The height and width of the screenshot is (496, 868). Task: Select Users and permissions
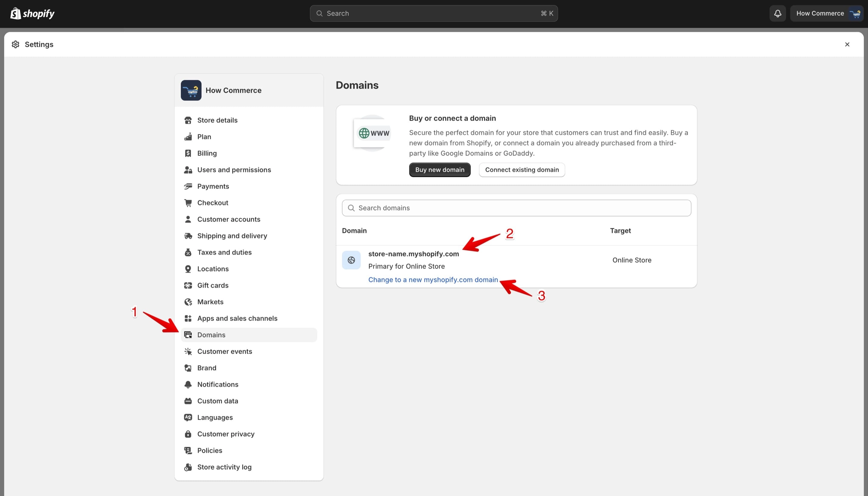click(249, 170)
